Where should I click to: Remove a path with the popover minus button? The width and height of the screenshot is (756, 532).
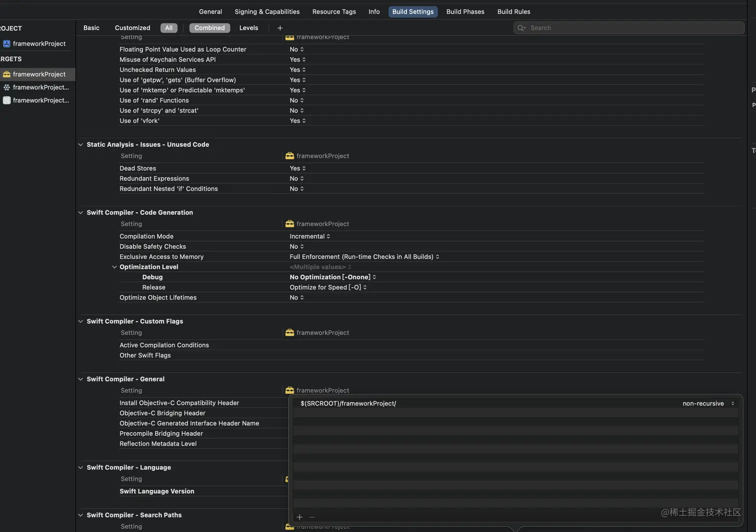[312, 517]
